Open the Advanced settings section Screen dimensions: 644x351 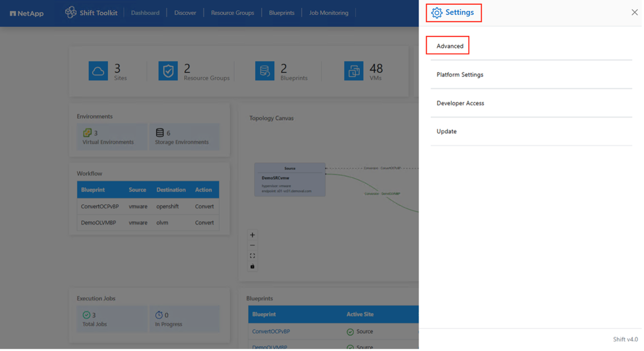pos(448,45)
